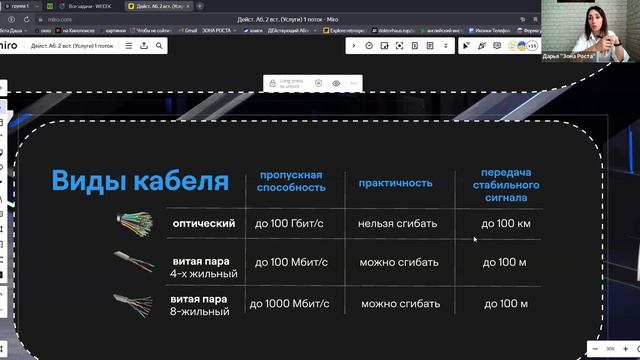Open doktorhaus.top bookmark
The width and height of the screenshot is (640, 360).
pyautogui.click(x=393, y=31)
